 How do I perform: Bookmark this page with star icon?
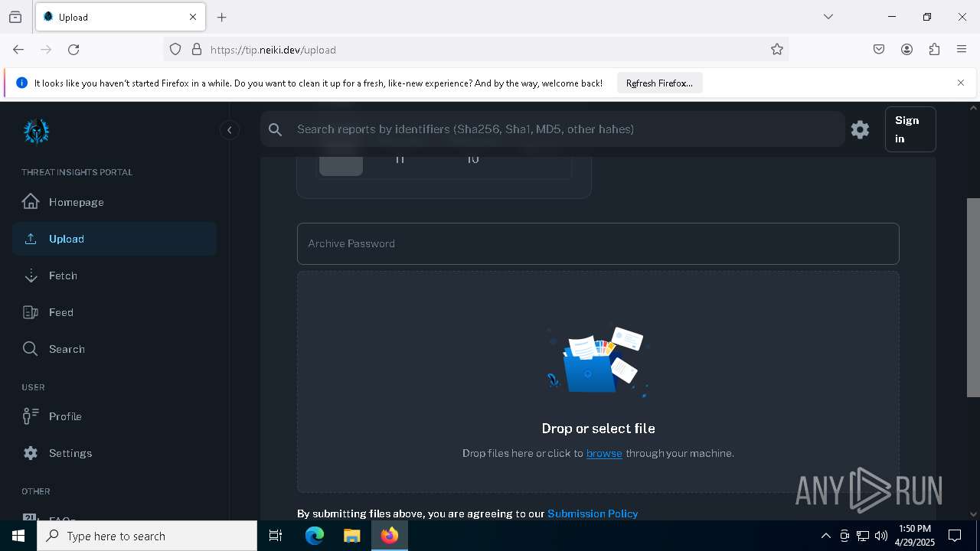(x=777, y=49)
